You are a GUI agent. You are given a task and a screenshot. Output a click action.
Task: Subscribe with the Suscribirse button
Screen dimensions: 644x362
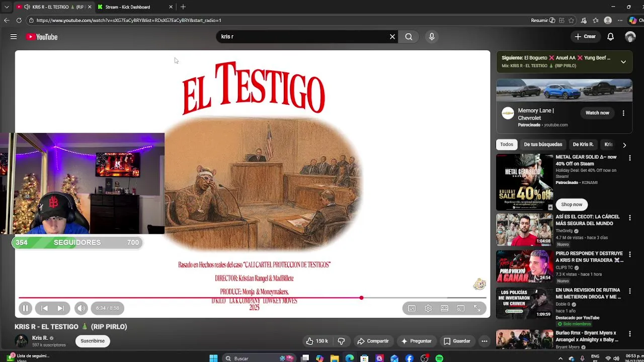point(93,341)
